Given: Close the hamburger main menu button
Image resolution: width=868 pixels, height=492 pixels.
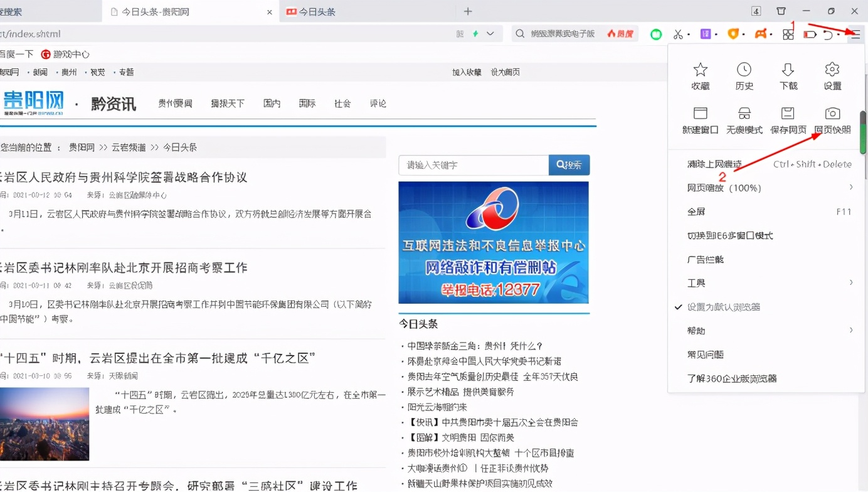Looking at the screenshot, I should pyautogui.click(x=855, y=35).
